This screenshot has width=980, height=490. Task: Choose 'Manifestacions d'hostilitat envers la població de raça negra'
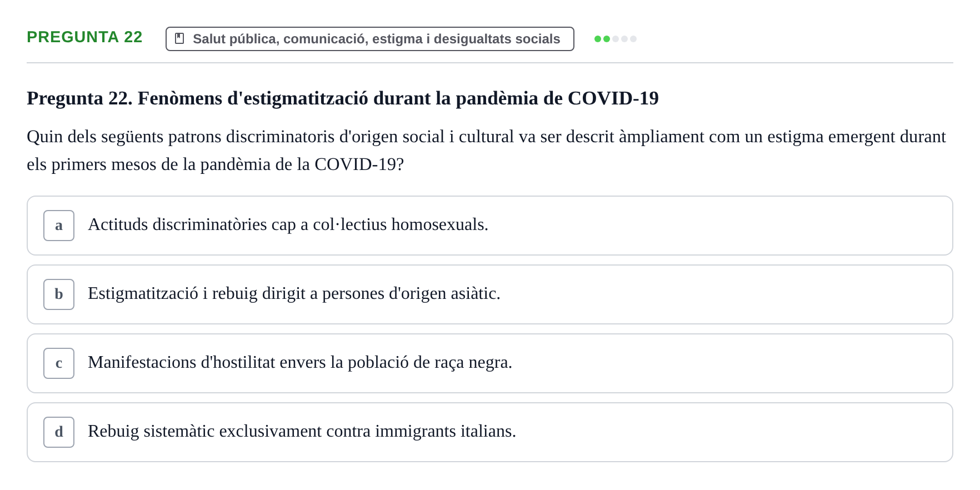coord(490,363)
